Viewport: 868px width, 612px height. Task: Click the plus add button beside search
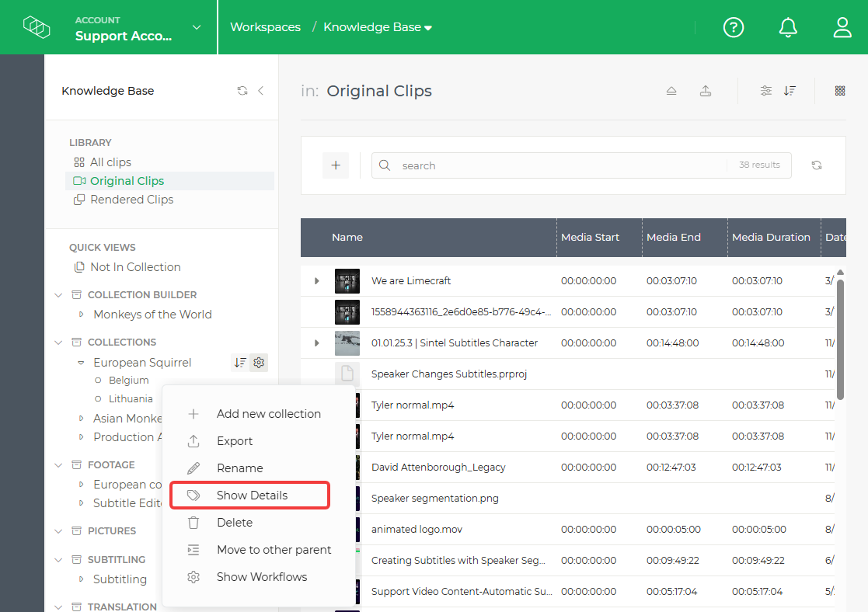coord(336,165)
